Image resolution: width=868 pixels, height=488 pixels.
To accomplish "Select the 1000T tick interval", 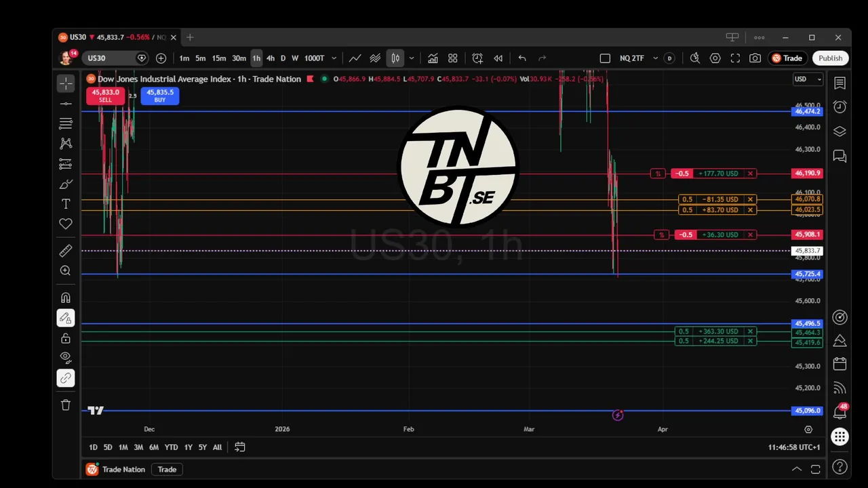I will (314, 58).
